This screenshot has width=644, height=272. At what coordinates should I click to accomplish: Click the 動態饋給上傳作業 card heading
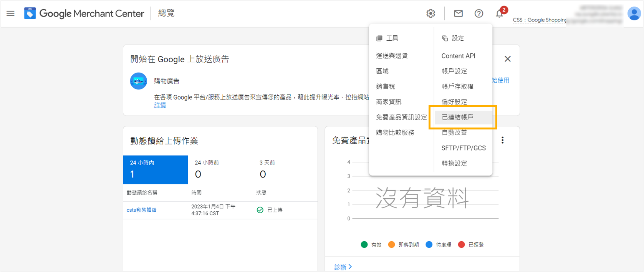point(164,141)
